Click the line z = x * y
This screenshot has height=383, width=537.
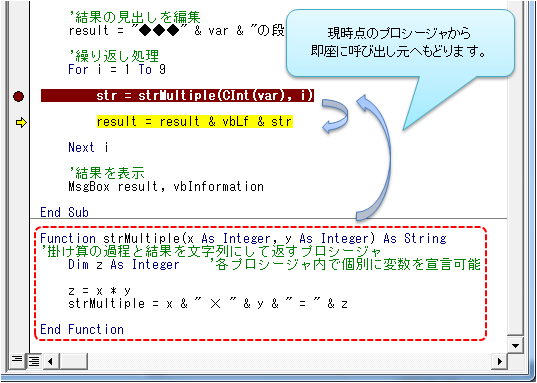pos(99,291)
